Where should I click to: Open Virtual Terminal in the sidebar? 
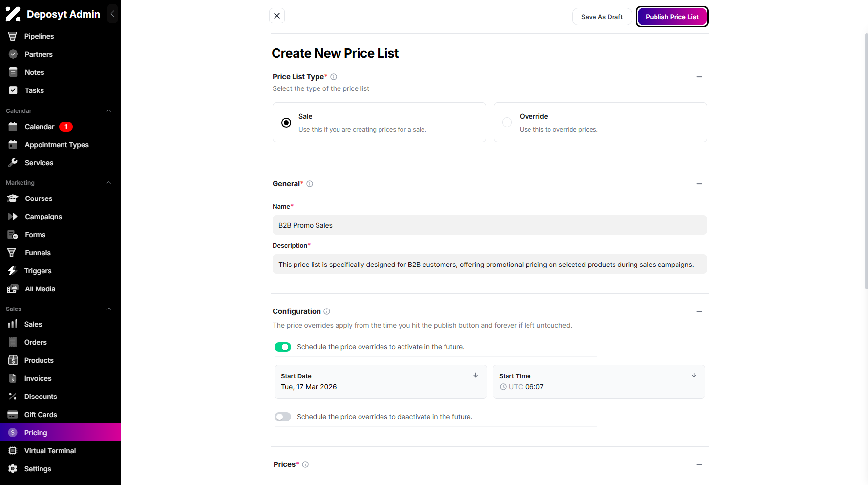[x=60, y=451]
